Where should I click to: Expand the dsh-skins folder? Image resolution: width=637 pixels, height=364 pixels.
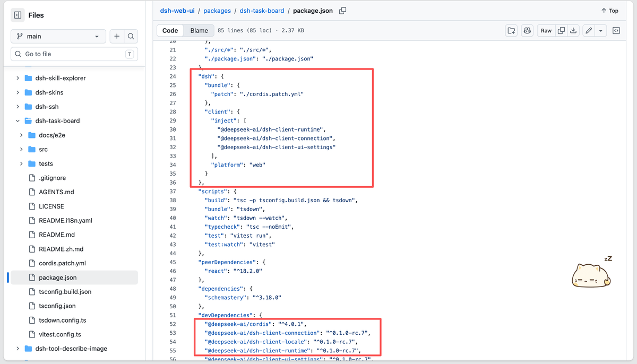pyautogui.click(x=18, y=92)
